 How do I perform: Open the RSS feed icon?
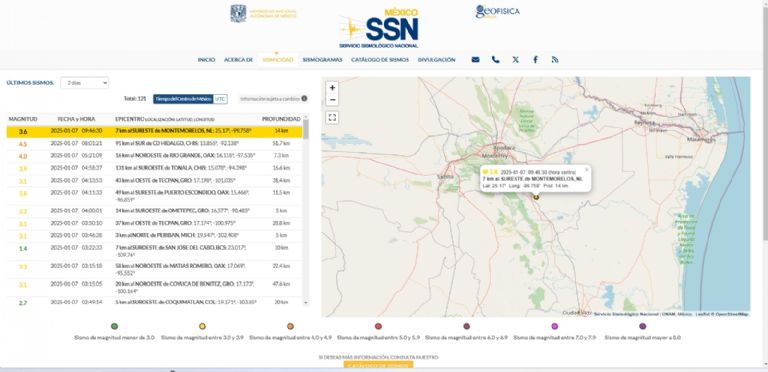point(555,60)
